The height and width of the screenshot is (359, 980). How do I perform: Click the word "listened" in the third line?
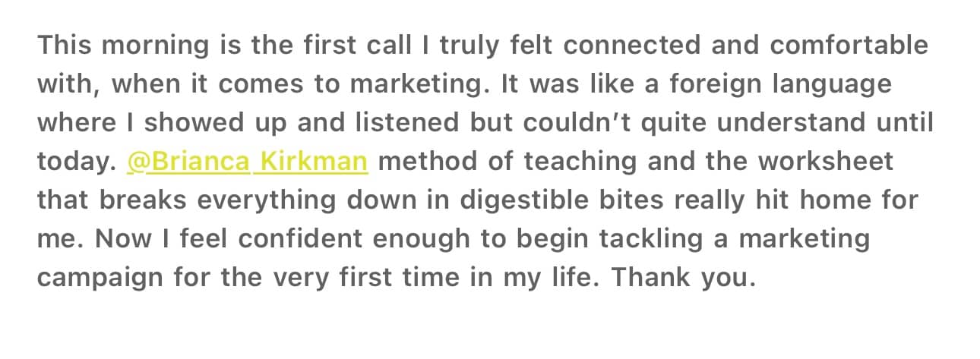(398, 122)
